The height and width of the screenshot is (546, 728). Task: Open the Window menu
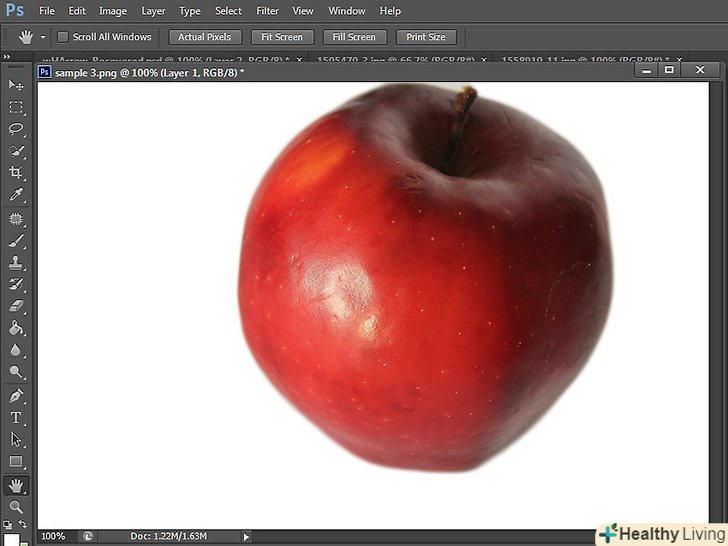point(347,11)
